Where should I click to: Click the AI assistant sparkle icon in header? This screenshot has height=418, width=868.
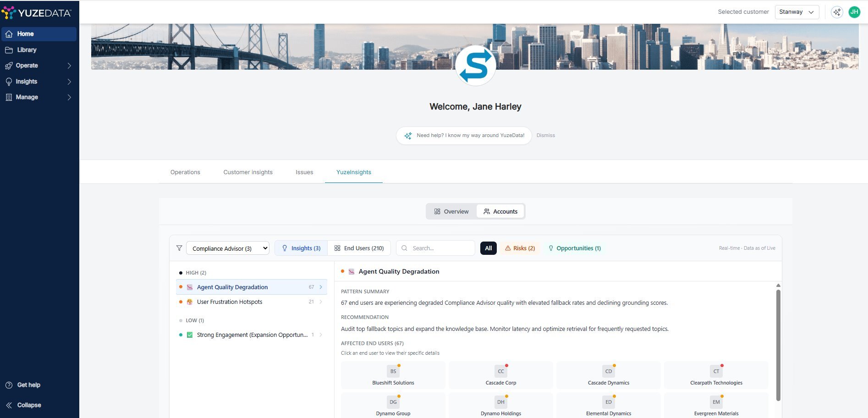(x=837, y=12)
